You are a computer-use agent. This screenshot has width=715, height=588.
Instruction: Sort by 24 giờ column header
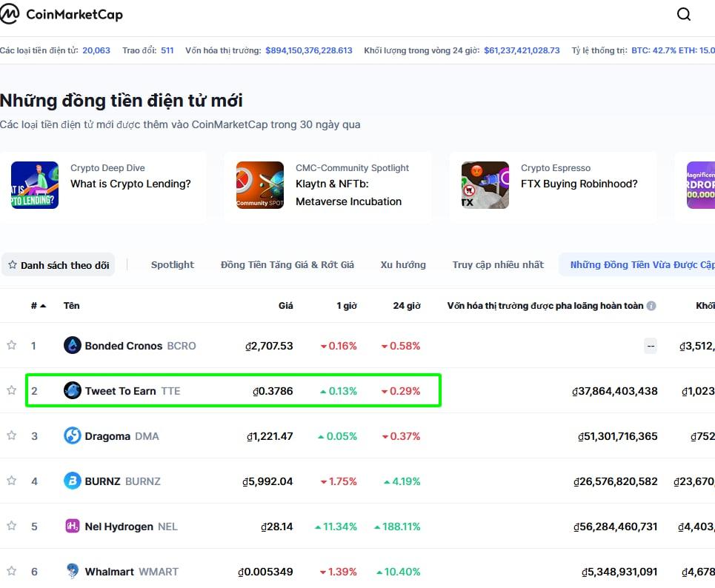click(x=407, y=306)
